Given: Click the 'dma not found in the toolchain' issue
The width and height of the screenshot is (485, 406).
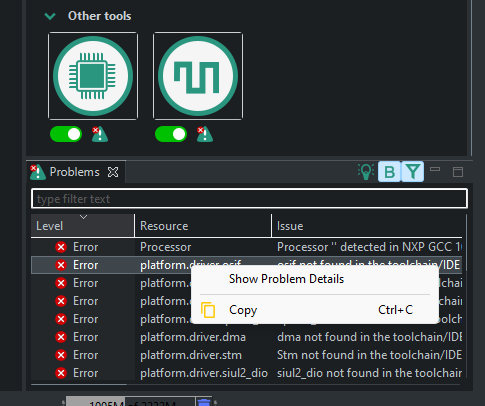Looking at the screenshot, I should (369, 337).
